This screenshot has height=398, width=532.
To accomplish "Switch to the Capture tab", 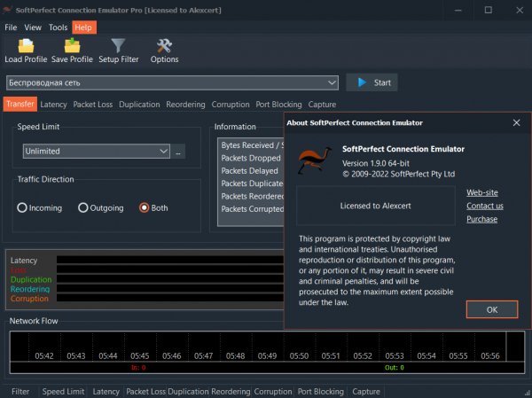I will coord(322,105).
